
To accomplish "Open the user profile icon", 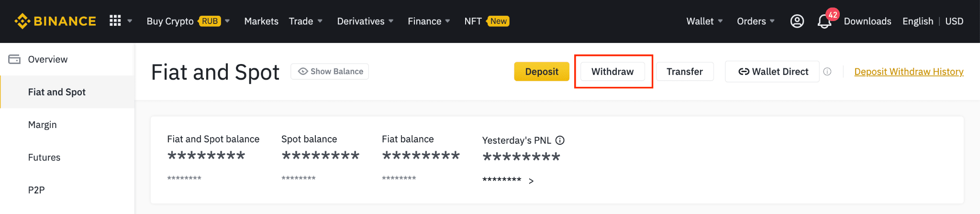I will click(797, 21).
